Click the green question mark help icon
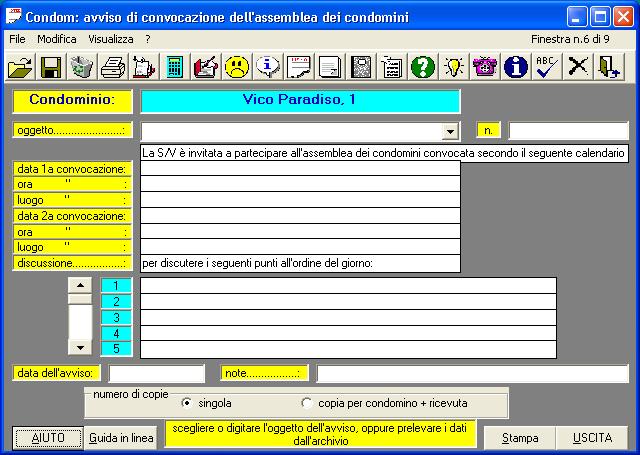Viewport: 640px width, 455px height. tap(423, 67)
